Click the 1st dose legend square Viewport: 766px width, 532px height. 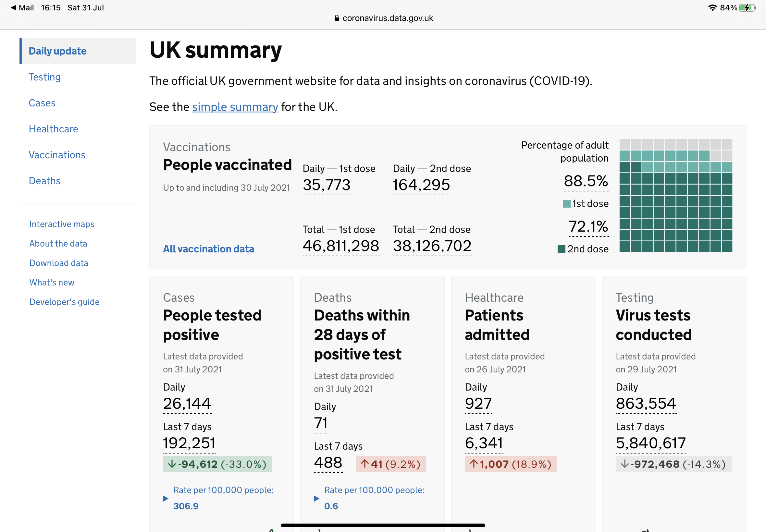coord(566,204)
